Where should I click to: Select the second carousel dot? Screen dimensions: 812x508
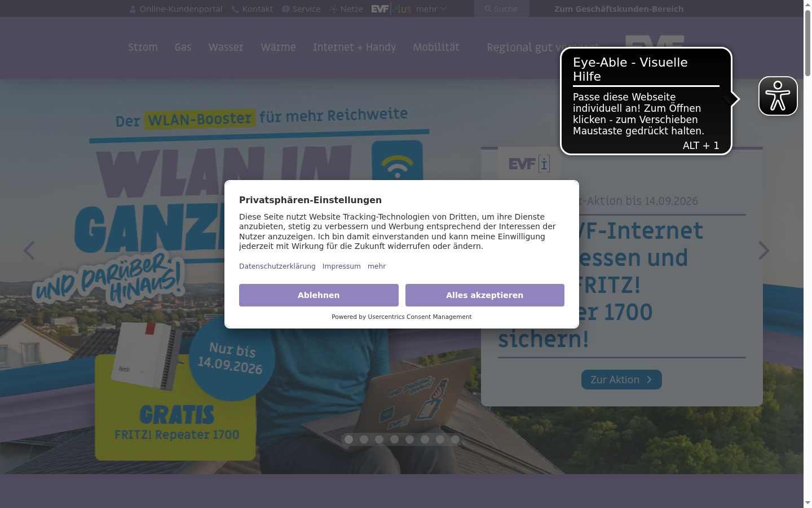tap(364, 439)
